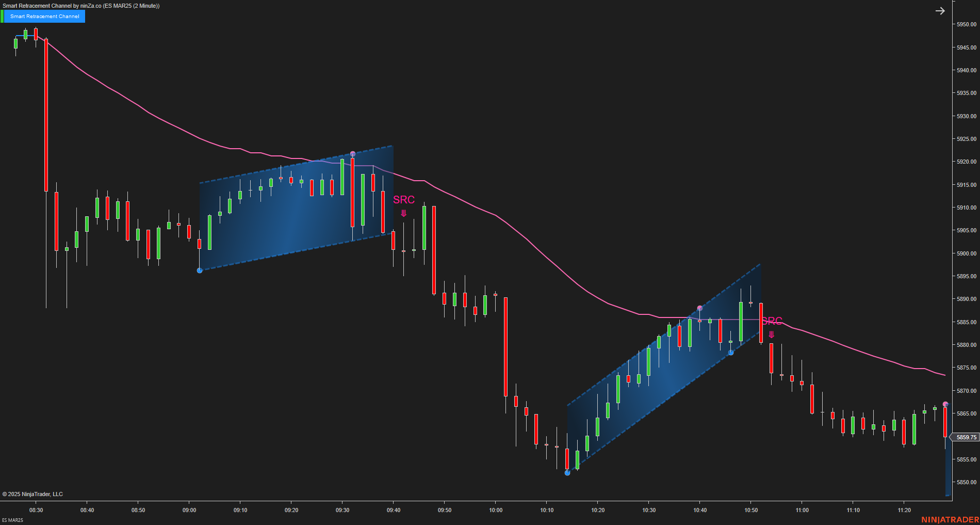Click the green indicator status bar
The image size is (980, 525).
pos(4,16)
